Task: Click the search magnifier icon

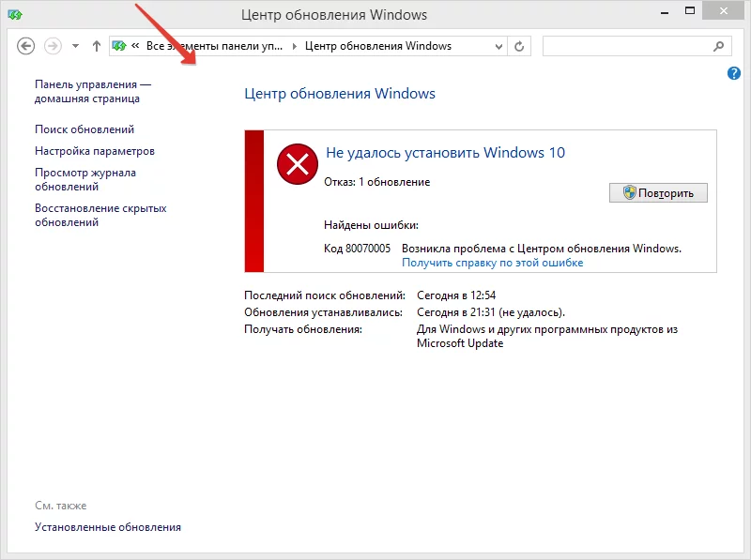Action: [x=718, y=46]
